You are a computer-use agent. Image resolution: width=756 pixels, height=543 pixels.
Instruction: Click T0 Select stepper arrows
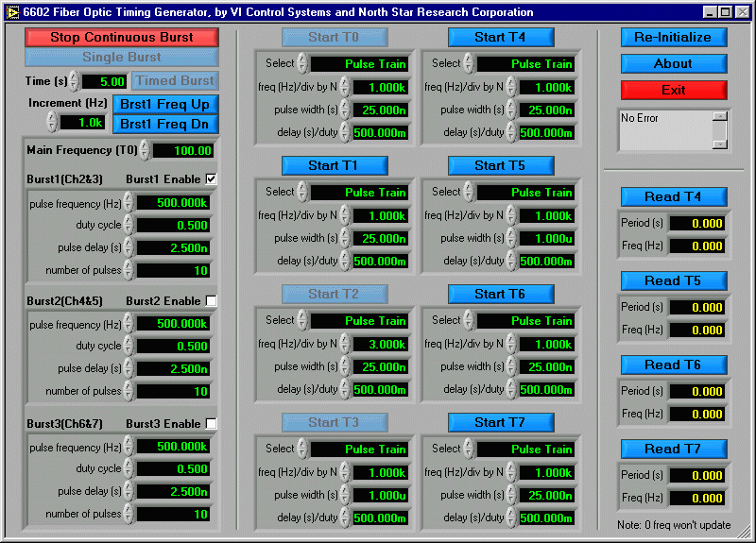pos(302,63)
